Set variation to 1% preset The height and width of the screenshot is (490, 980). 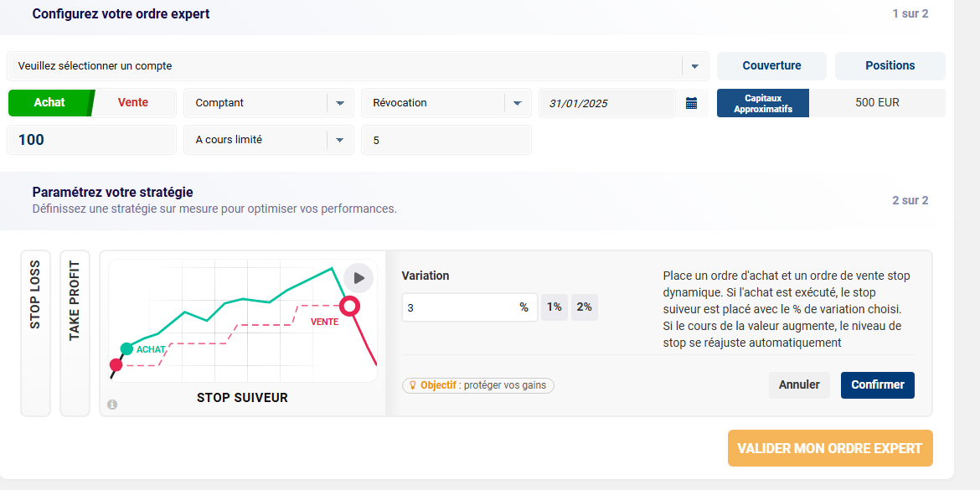pyautogui.click(x=554, y=307)
